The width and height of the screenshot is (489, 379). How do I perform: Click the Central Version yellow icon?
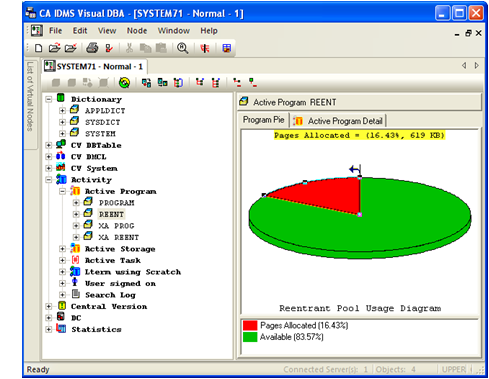point(62,306)
